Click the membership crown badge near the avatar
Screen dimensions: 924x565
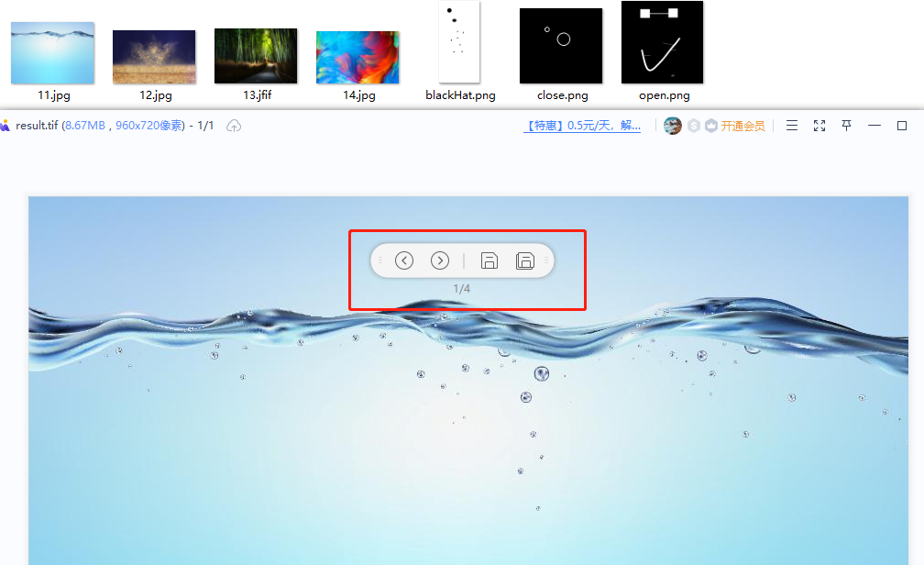point(711,125)
